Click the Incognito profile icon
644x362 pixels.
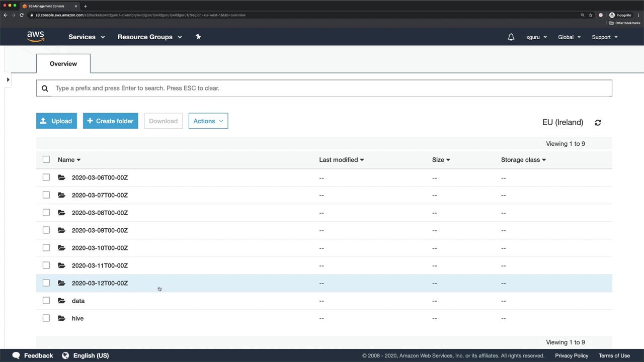pyautogui.click(x=612, y=15)
